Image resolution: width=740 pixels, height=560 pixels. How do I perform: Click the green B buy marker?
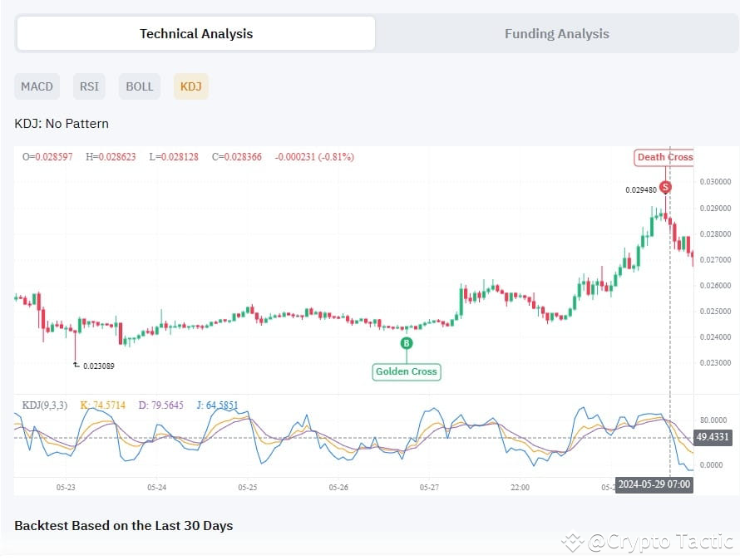pyautogui.click(x=407, y=342)
